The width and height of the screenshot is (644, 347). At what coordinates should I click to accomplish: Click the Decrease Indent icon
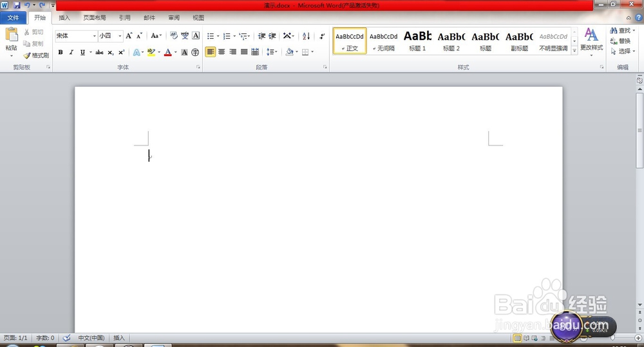[x=261, y=36]
